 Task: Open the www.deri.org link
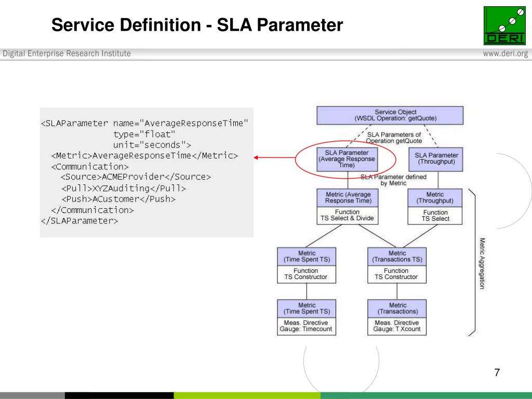point(506,54)
